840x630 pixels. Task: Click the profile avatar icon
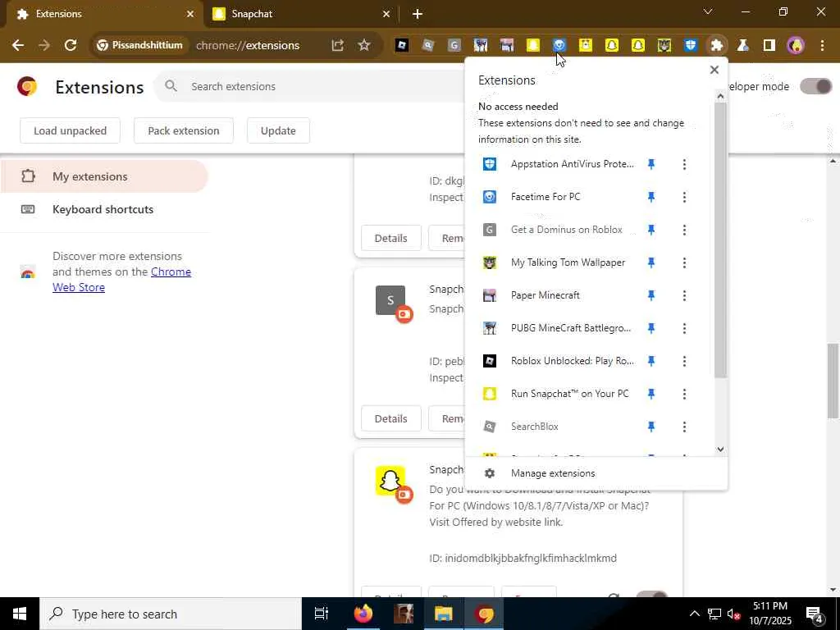(x=796, y=46)
